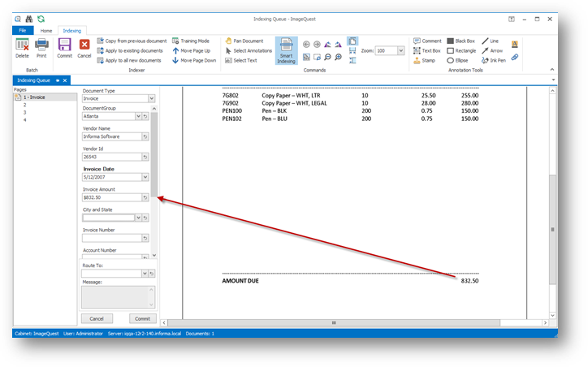Click the Delete batch icon
This screenshot has width=588, height=367.
[22, 48]
